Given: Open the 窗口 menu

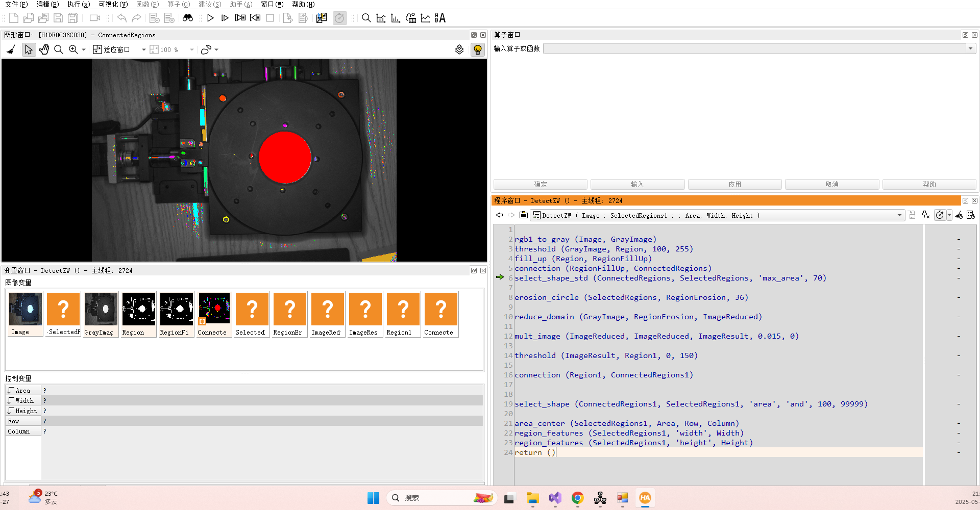Looking at the screenshot, I should [x=272, y=4].
